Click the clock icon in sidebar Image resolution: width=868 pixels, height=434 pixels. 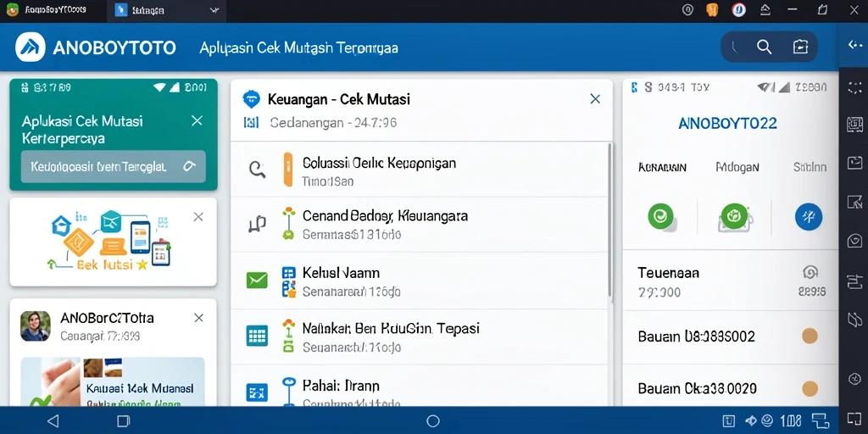tap(854, 379)
